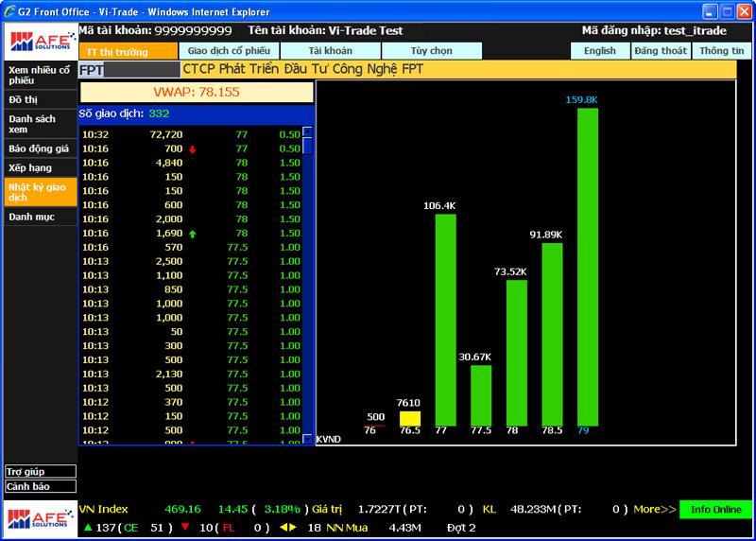Click the More>> link in status bar
Image resolution: width=756 pixels, height=541 pixels.
click(x=654, y=509)
